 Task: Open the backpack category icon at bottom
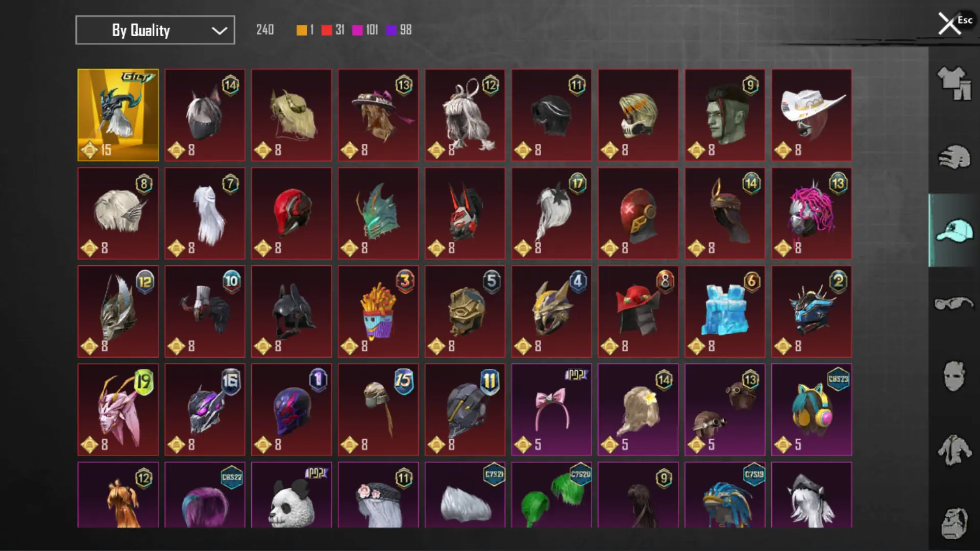(954, 523)
